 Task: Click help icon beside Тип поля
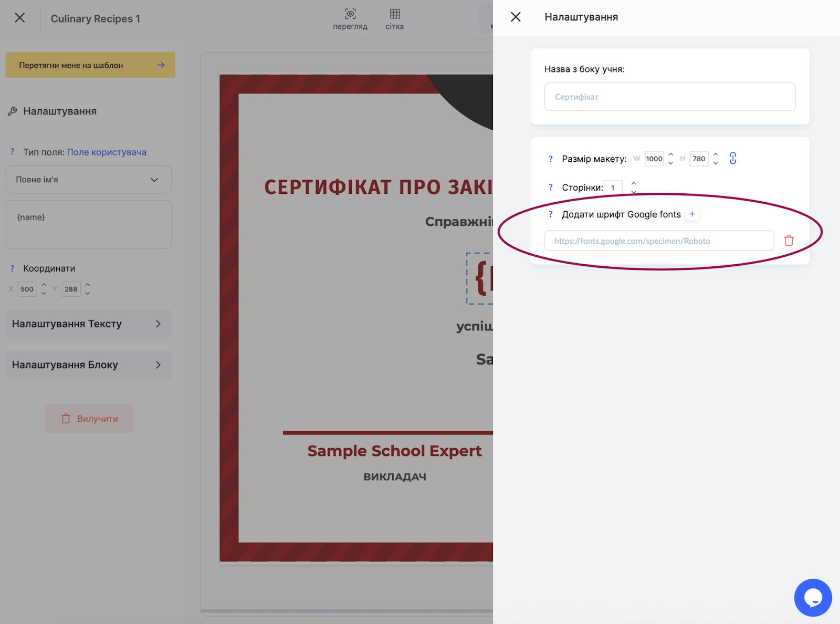point(12,152)
